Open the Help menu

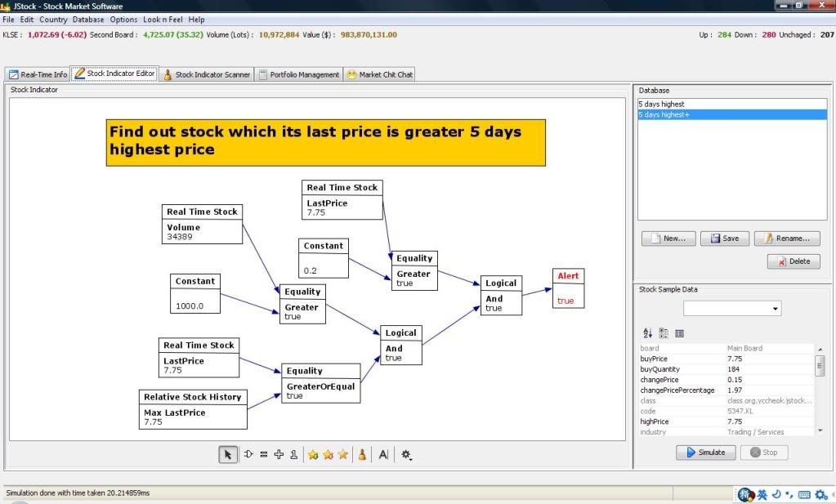(x=196, y=20)
